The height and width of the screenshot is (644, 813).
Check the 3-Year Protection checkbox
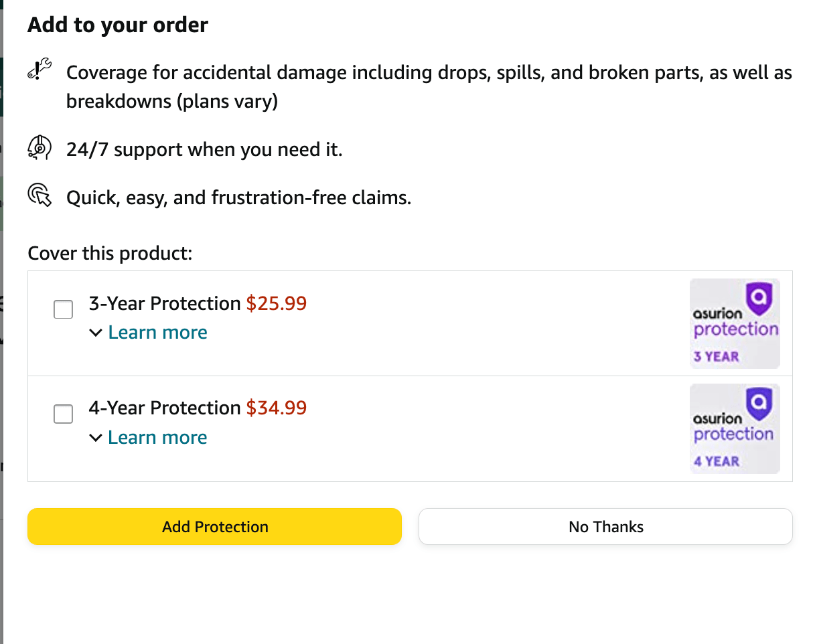coord(63,309)
